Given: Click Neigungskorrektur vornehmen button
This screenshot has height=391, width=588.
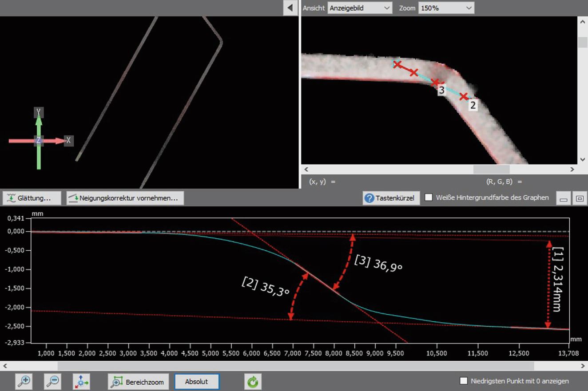Looking at the screenshot, I should (125, 198).
